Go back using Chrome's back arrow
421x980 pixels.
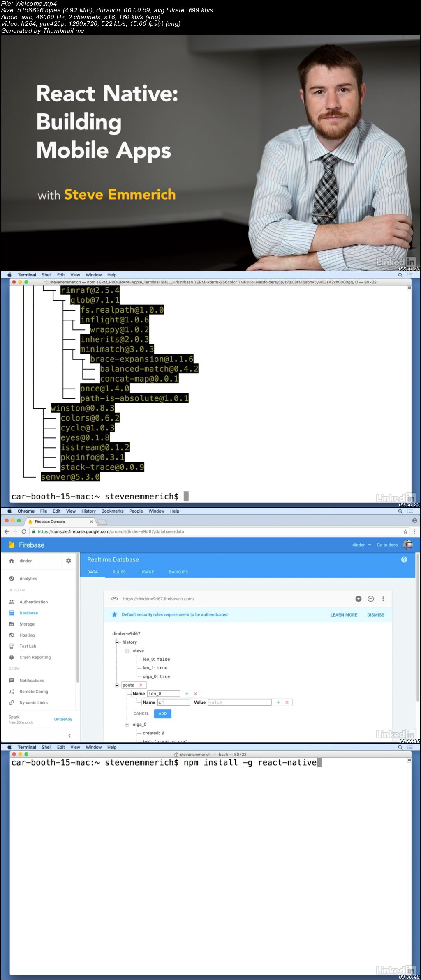[6, 531]
